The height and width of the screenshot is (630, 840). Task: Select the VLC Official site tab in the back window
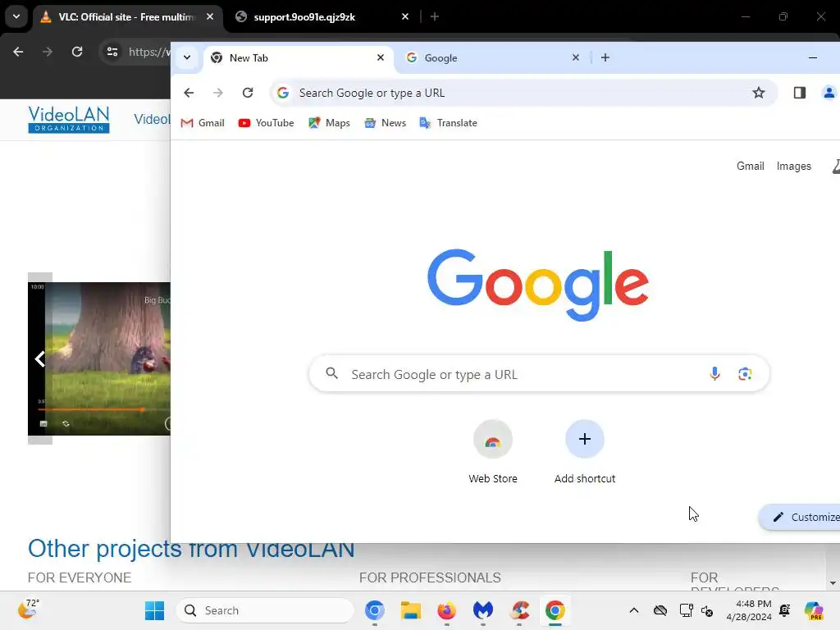[127, 17]
